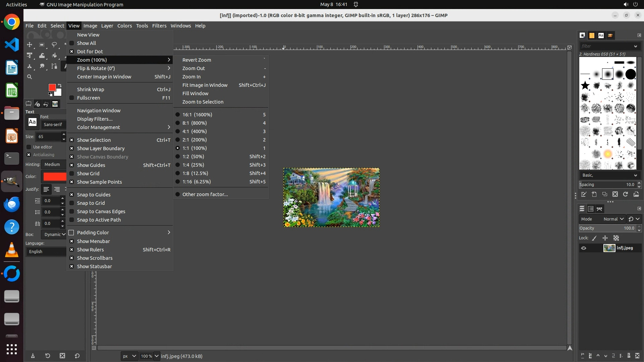Enable the Show Grid option
The image size is (644, 362).
(88, 174)
